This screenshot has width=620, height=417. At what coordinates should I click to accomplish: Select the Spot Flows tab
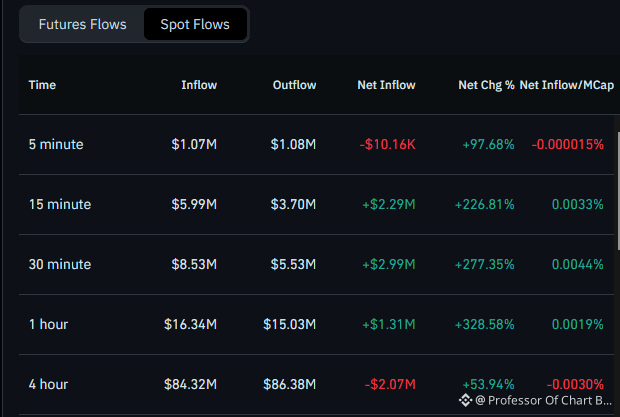click(195, 25)
